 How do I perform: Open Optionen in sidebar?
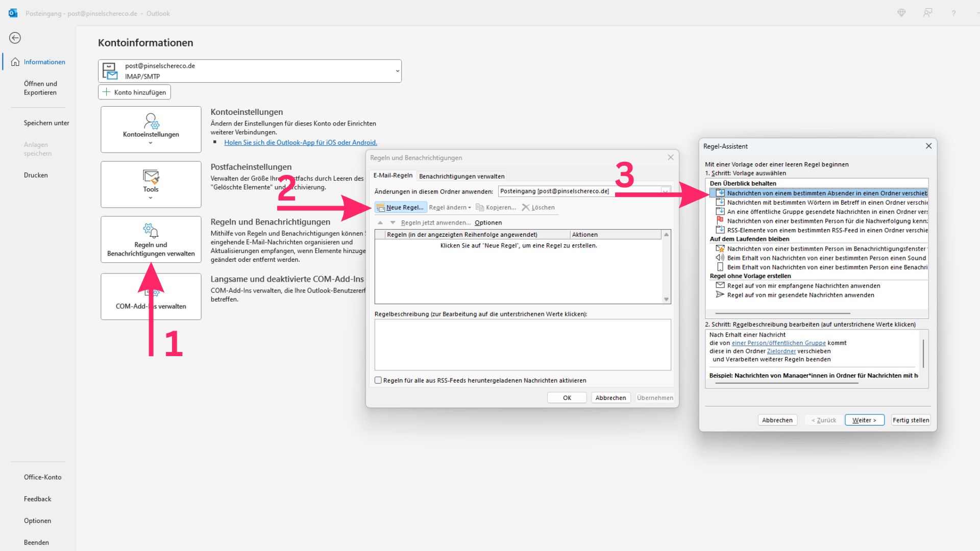pyautogui.click(x=38, y=521)
